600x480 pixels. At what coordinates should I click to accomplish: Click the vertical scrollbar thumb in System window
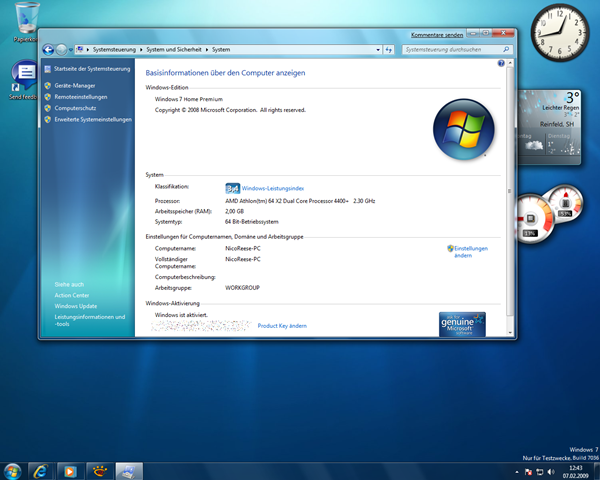[x=510, y=191]
